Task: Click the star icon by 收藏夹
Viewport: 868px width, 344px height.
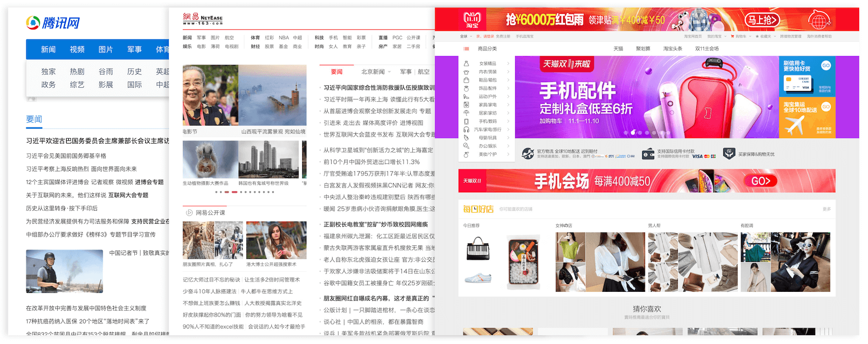Action: click(x=757, y=37)
